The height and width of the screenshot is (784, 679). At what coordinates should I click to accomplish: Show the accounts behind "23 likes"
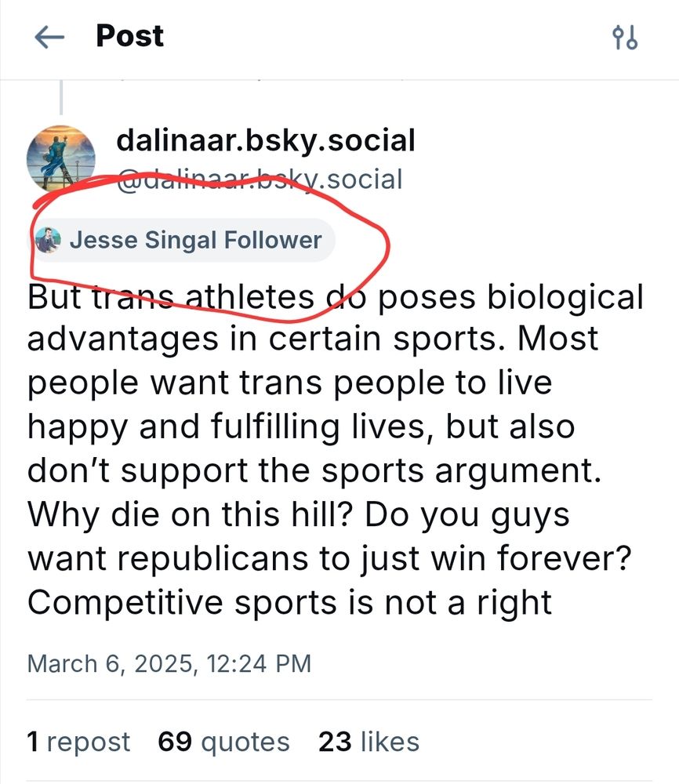(x=369, y=741)
